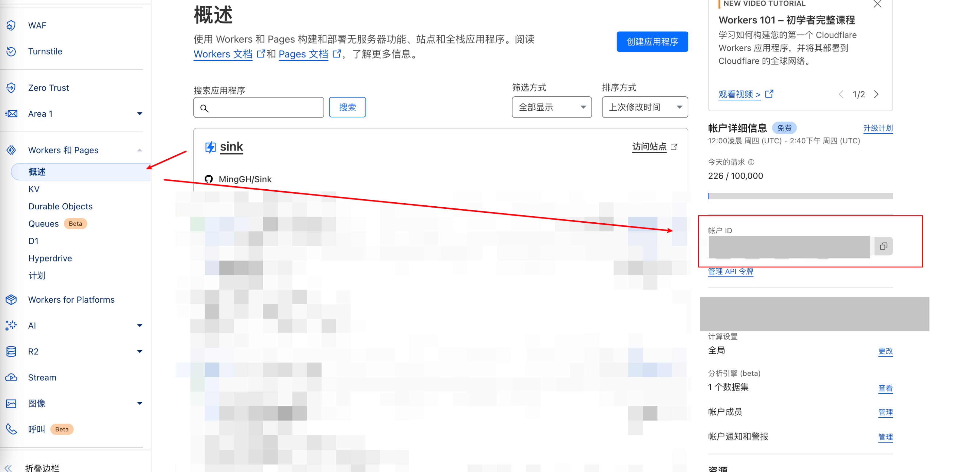
Task: Click 管理 next to 帐户成员
Action: pyautogui.click(x=885, y=412)
